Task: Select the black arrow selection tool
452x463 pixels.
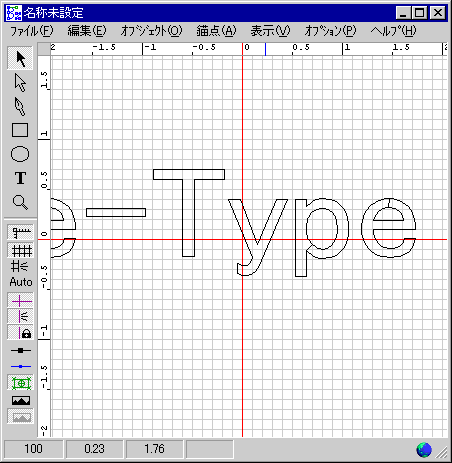Action: pyautogui.click(x=20, y=58)
